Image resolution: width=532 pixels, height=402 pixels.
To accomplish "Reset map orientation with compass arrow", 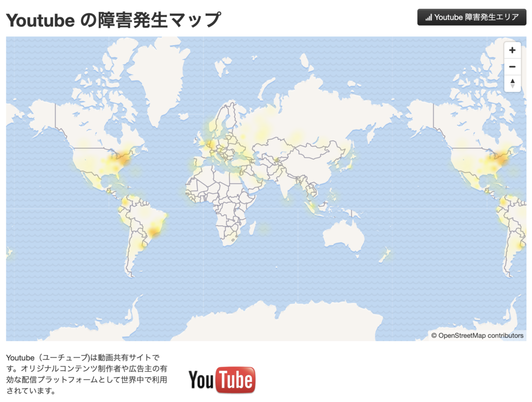I will (x=512, y=83).
